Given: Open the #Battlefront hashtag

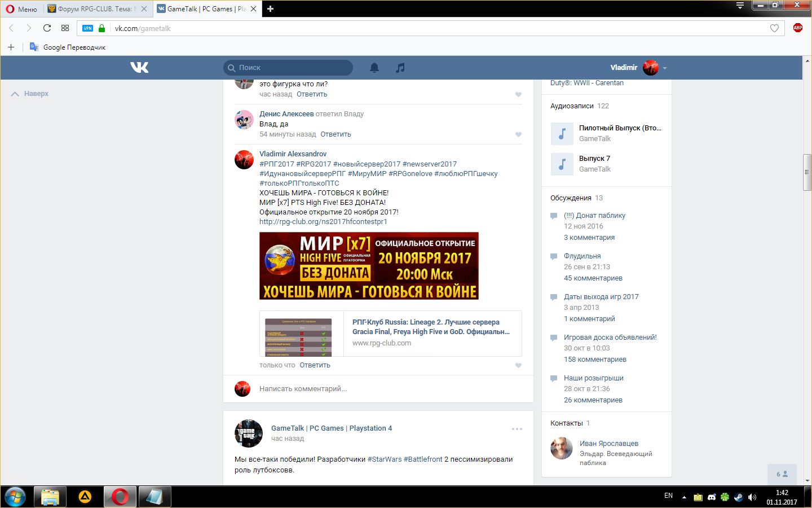Looking at the screenshot, I should tap(423, 459).
